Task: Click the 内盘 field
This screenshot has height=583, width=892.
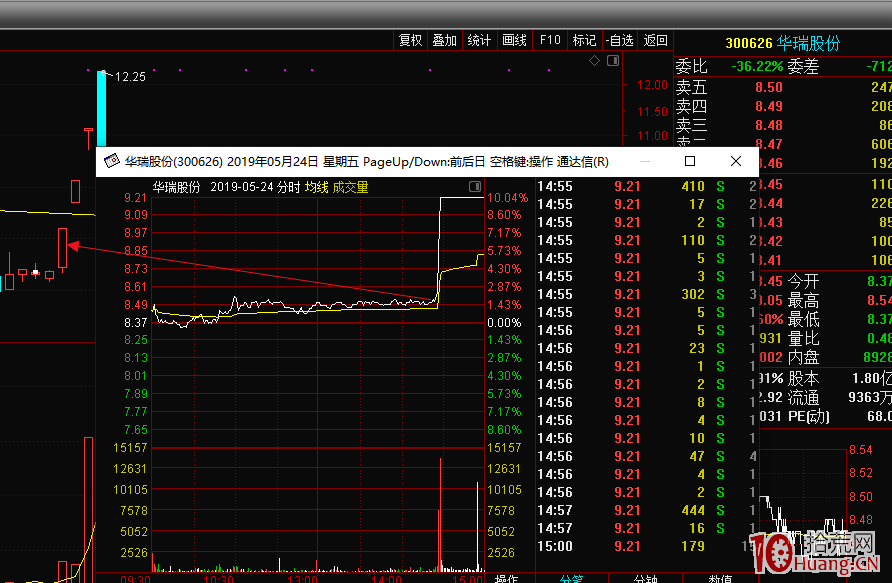Action: (840, 357)
